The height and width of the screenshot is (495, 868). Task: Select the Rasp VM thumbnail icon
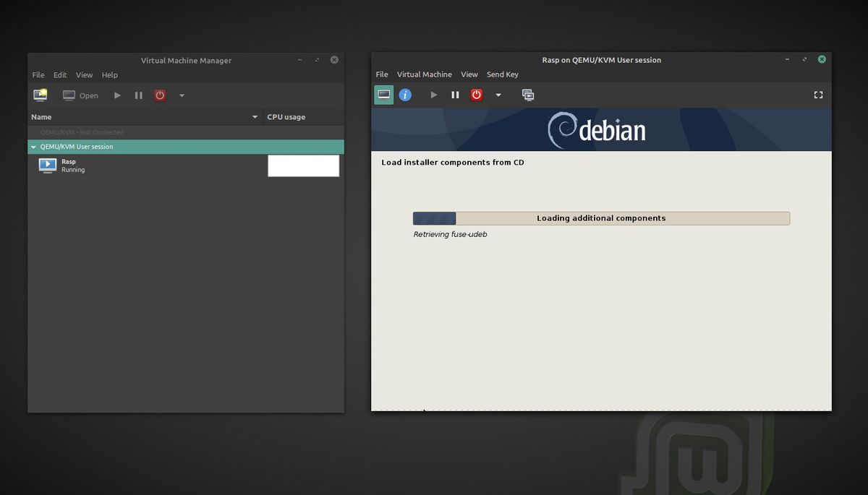(47, 165)
